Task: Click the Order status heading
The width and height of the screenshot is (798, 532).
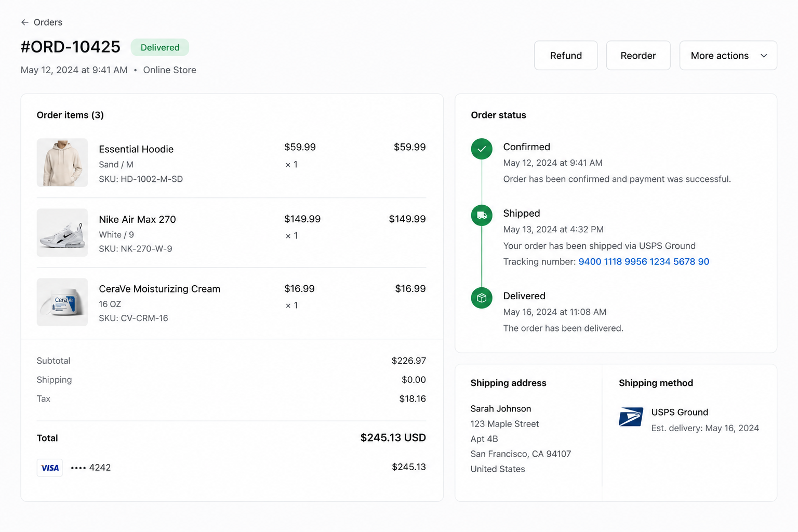Action: pos(499,115)
